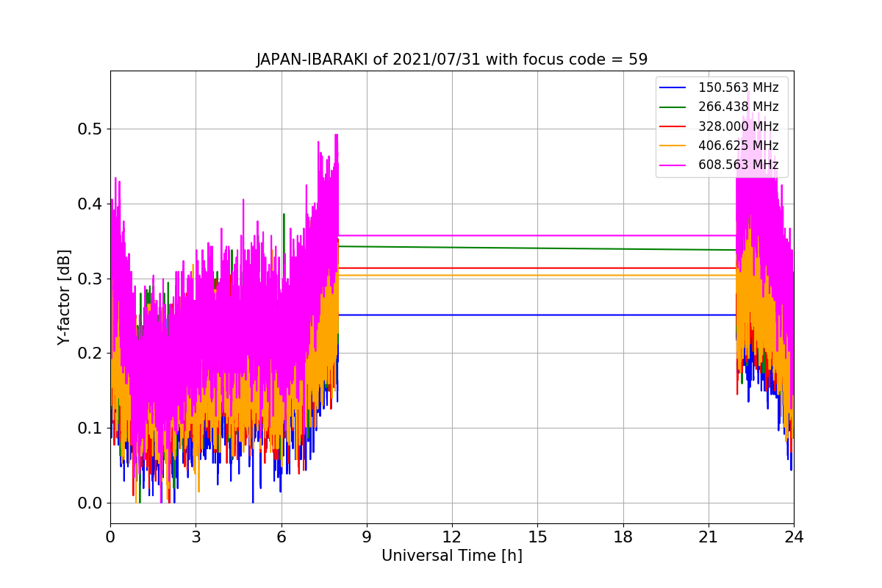Select the 328.000 MHz legend label
The width and height of the screenshot is (882, 588).
(x=738, y=126)
